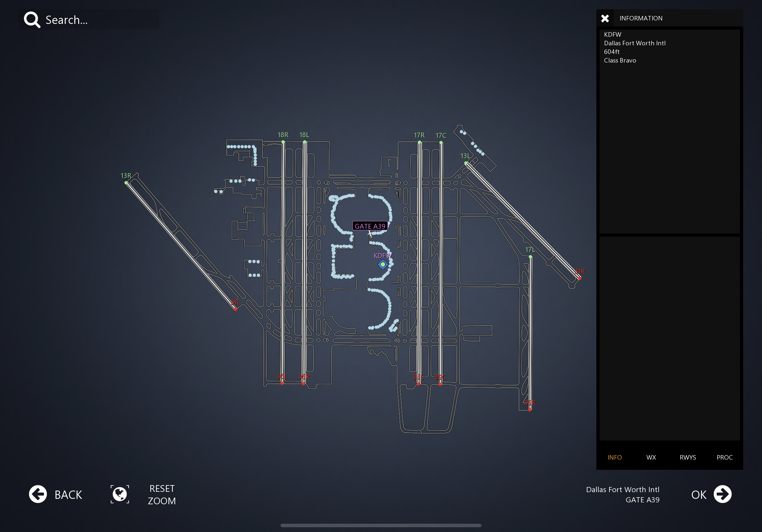Select runway 18R start marker
Viewport: 762px width, 532px height.
[283, 142]
